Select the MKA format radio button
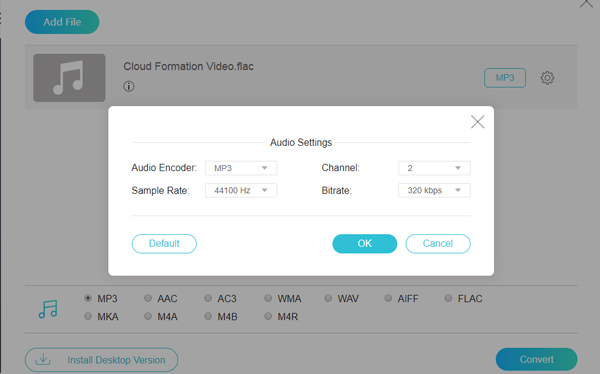The height and width of the screenshot is (374, 600). [88, 316]
